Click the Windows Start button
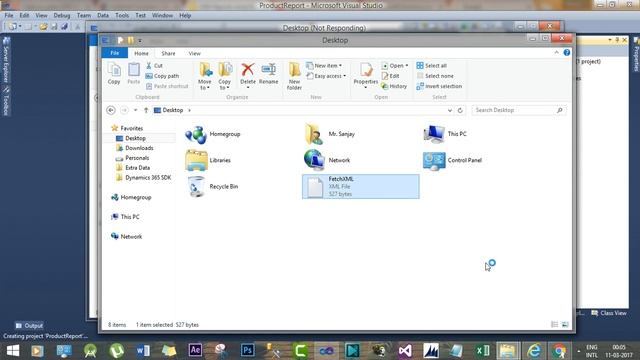This screenshot has width=640, height=360. pos(13,351)
